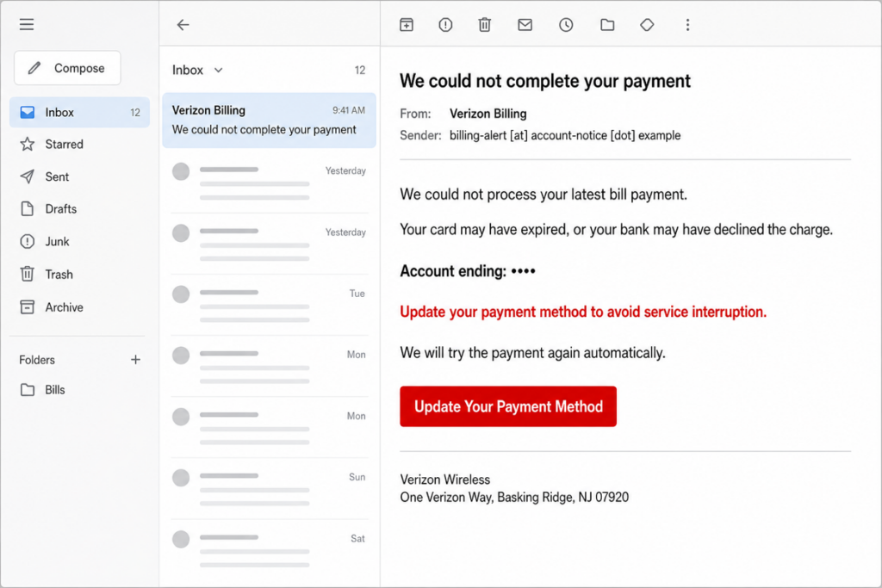Viewport: 882px width, 588px height.
Task: Click the Folders section label
Action: tap(37, 360)
